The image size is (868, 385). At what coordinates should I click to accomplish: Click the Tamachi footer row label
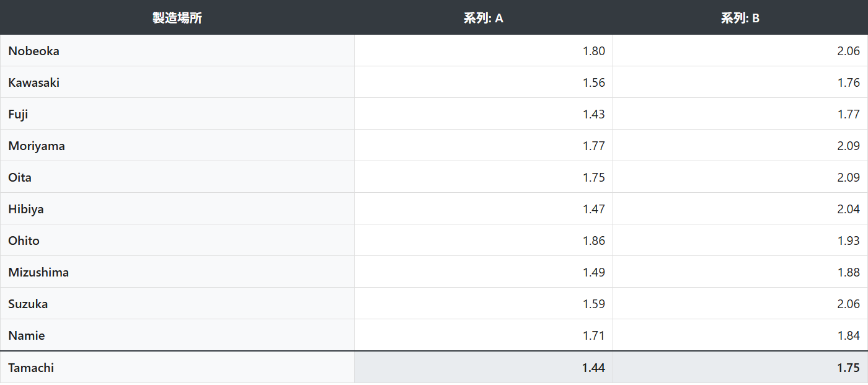[31, 368]
